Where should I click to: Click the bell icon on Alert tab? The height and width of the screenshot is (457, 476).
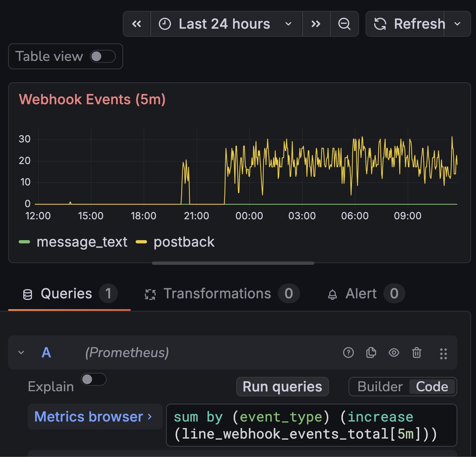[332, 294]
